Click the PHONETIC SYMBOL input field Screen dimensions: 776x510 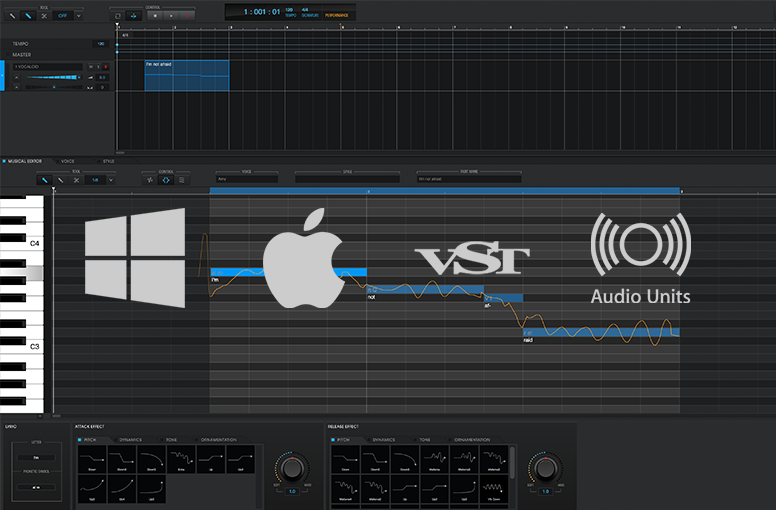36,487
